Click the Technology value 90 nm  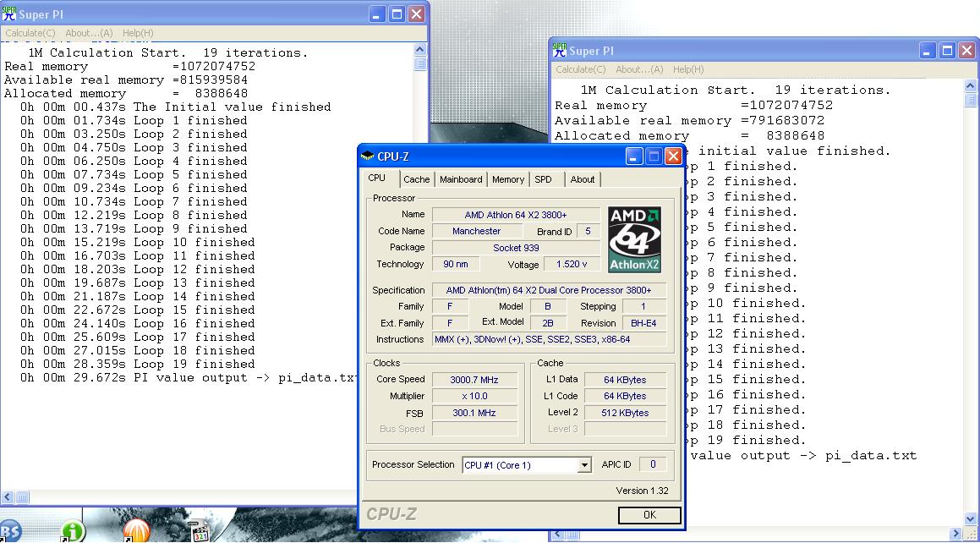[x=456, y=265]
